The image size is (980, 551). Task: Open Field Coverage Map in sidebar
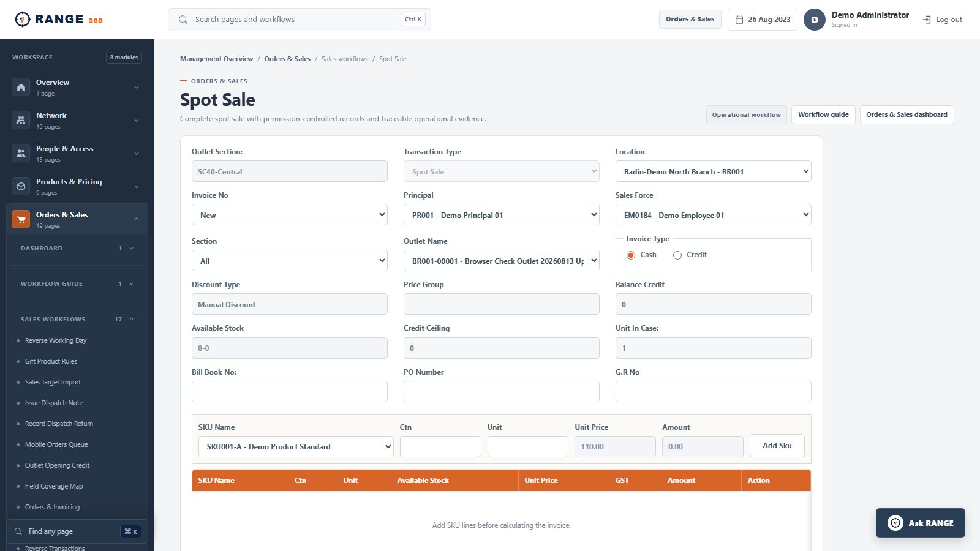point(54,486)
